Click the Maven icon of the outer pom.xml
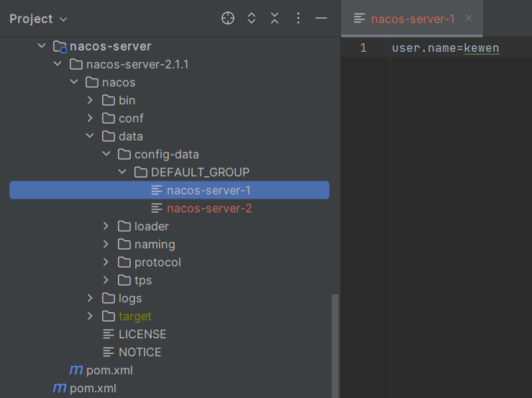The height and width of the screenshot is (398, 532). coord(60,388)
